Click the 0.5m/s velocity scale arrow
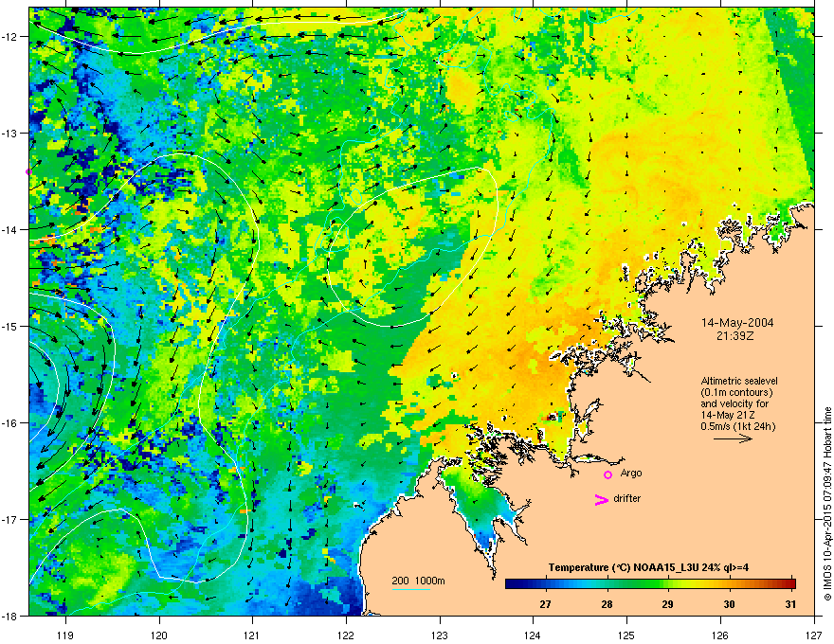 (733, 438)
